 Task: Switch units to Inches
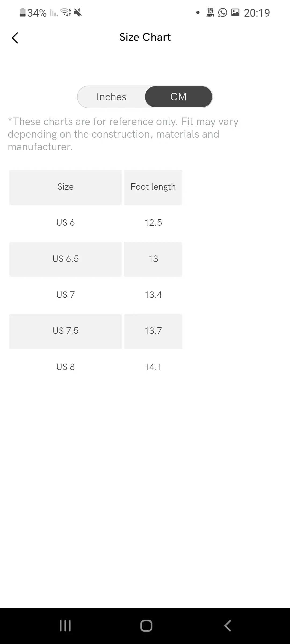(111, 97)
